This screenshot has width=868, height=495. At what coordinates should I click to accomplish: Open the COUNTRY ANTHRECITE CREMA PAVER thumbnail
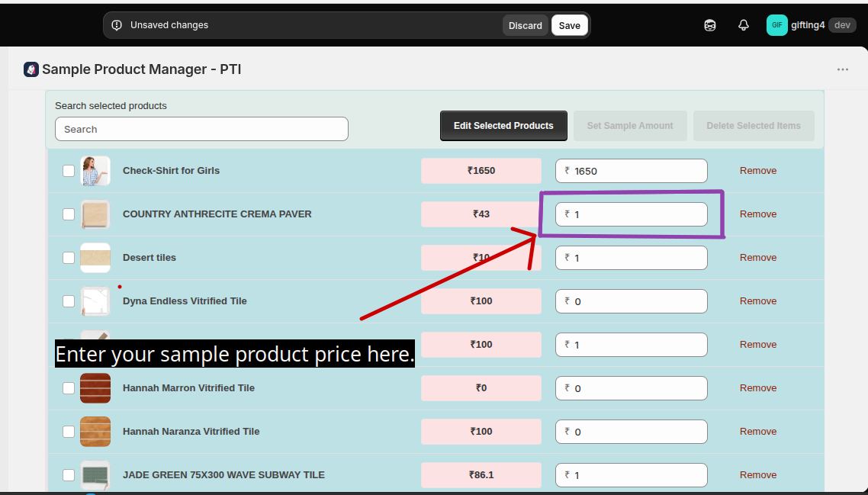pyautogui.click(x=95, y=214)
